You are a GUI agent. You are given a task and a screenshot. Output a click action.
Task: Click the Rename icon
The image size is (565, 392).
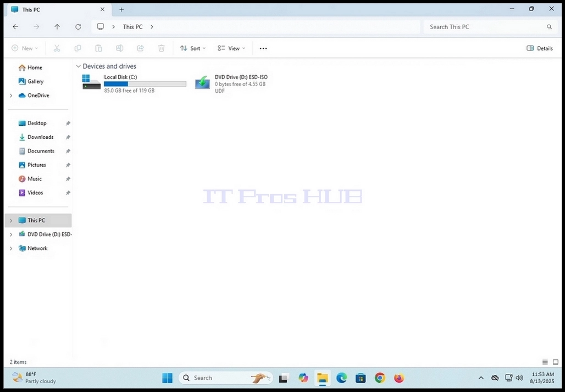click(119, 48)
